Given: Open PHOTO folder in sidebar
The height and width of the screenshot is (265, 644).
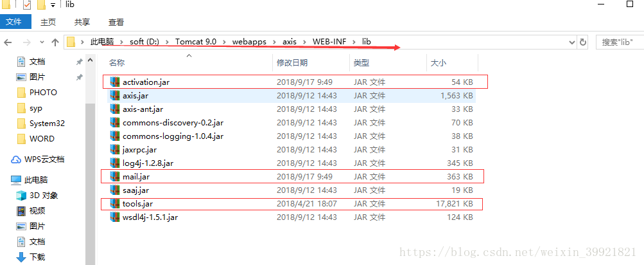Looking at the screenshot, I should 43,93.
